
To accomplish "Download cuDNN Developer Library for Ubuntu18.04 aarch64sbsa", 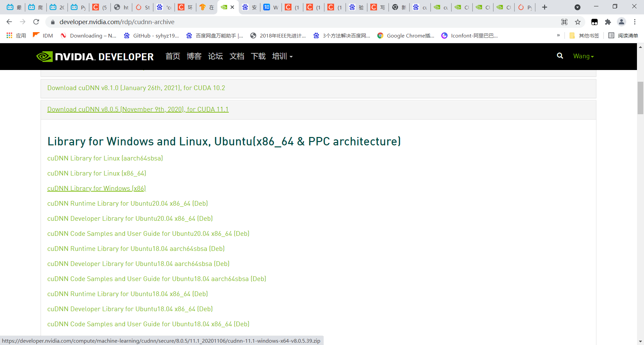I will [139, 264].
